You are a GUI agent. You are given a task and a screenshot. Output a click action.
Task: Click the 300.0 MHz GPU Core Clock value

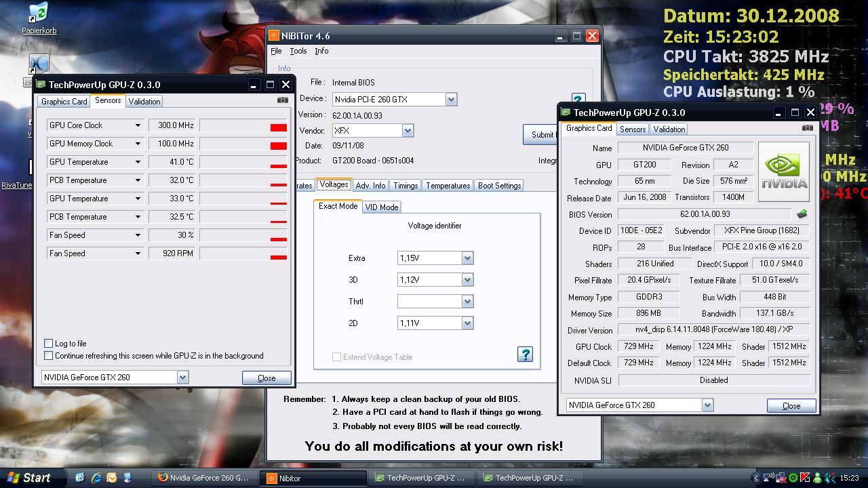click(172, 125)
